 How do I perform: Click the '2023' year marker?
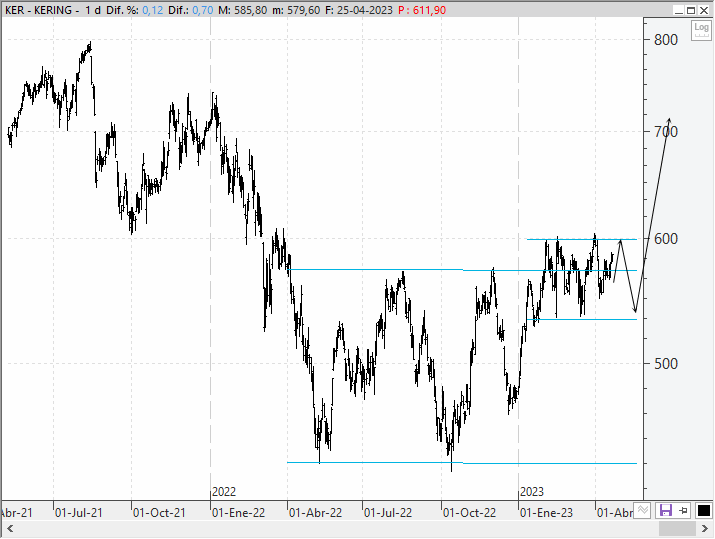tap(532, 492)
